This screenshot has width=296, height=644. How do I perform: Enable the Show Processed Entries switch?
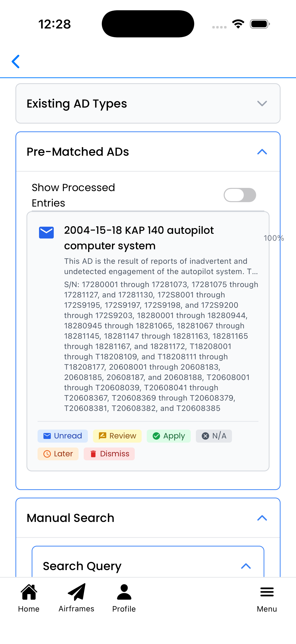pyautogui.click(x=240, y=195)
